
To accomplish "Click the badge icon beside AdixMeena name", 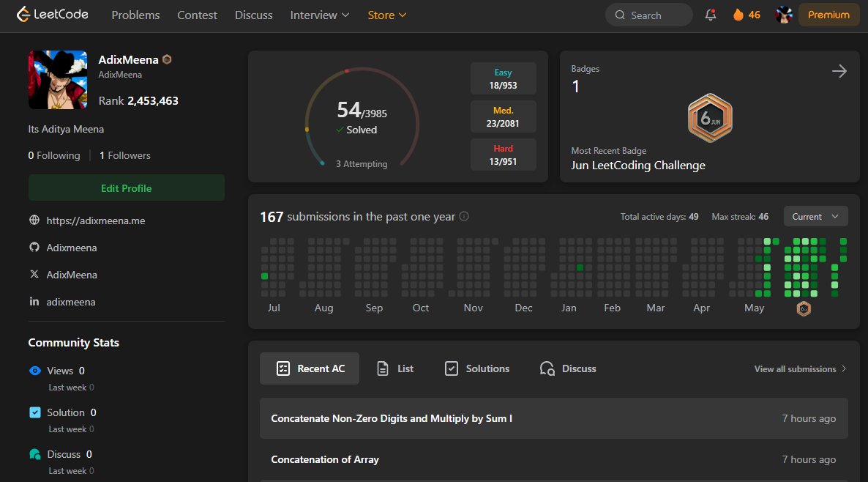I will pyautogui.click(x=167, y=59).
